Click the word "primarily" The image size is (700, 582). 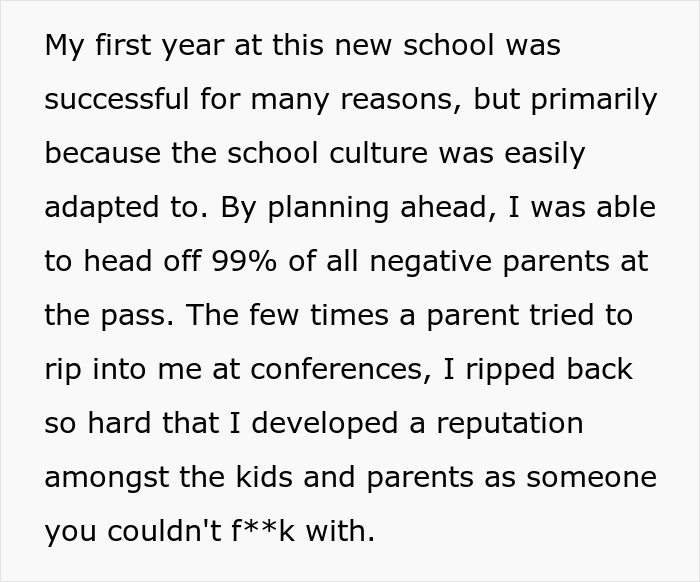click(594, 100)
